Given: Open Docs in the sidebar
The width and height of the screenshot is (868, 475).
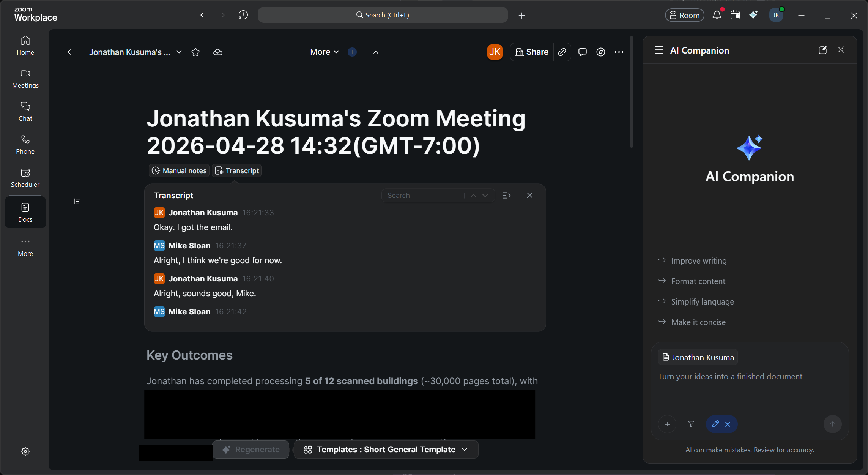Looking at the screenshot, I should (x=25, y=212).
